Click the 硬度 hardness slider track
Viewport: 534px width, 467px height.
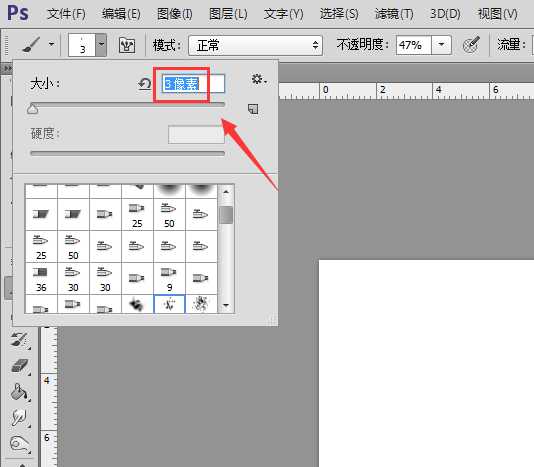click(x=127, y=153)
